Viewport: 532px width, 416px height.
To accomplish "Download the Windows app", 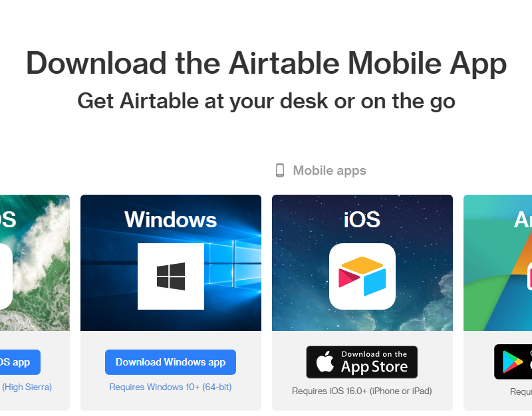I will click(170, 362).
